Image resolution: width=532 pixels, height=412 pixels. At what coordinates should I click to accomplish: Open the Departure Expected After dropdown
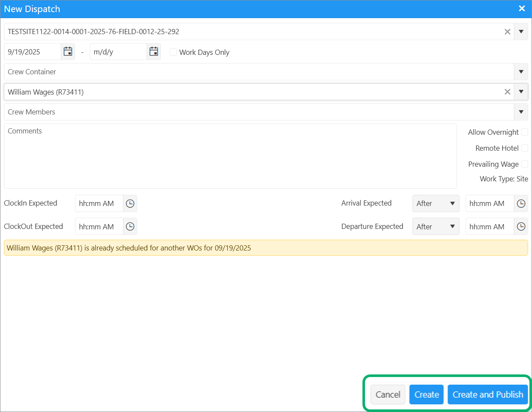pos(436,227)
